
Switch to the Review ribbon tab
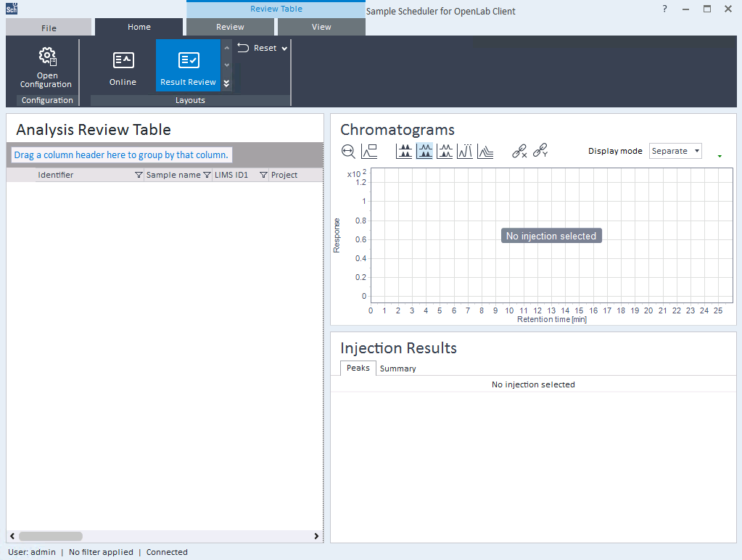(x=230, y=28)
